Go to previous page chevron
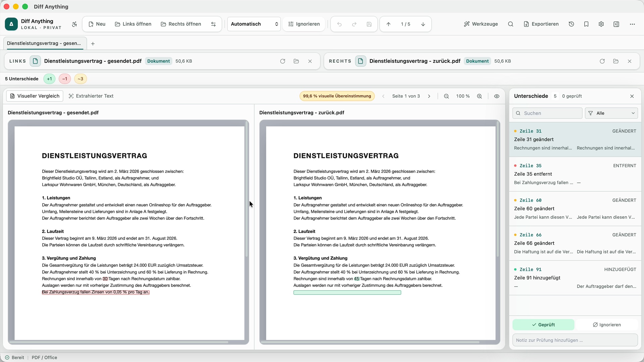Viewport: 644px width, 362px height. coord(383,96)
